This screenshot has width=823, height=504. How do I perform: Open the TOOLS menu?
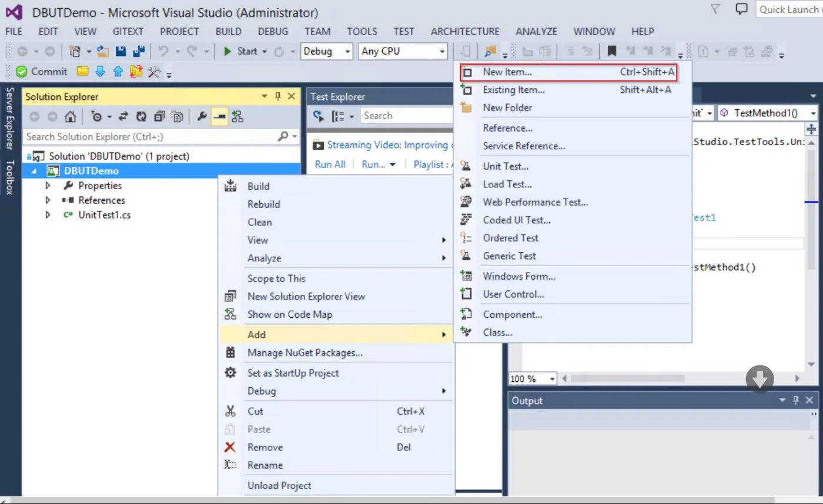[x=362, y=32]
